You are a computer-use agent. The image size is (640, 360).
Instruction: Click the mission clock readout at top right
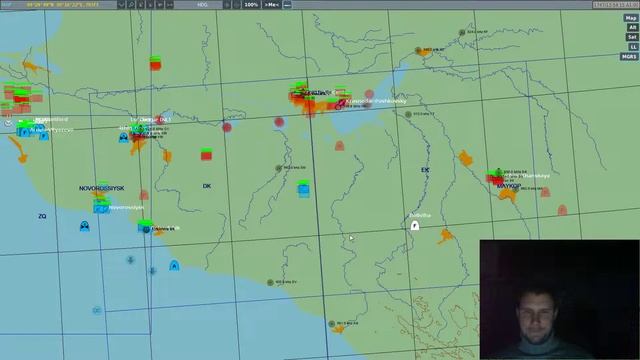coord(616,4)
